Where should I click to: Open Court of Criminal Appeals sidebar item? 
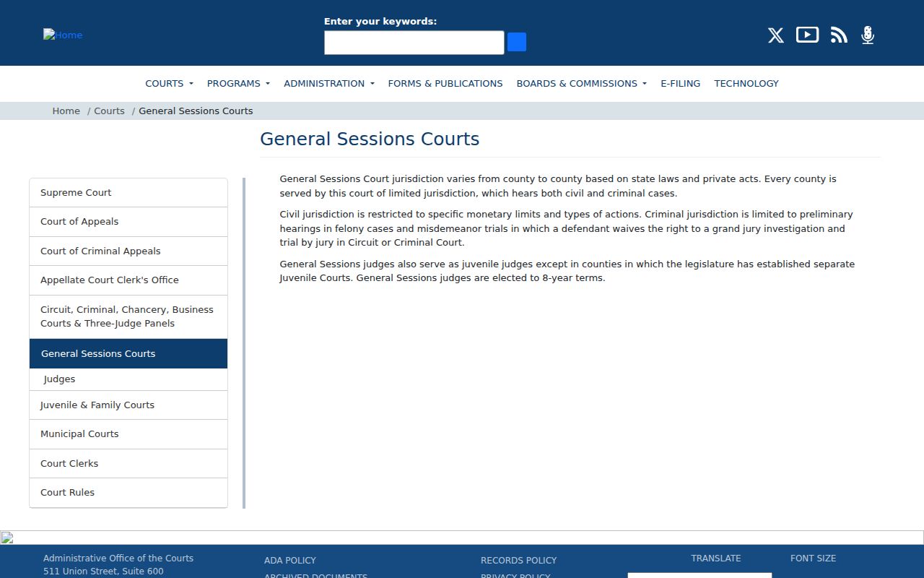[x=128, y=251]
